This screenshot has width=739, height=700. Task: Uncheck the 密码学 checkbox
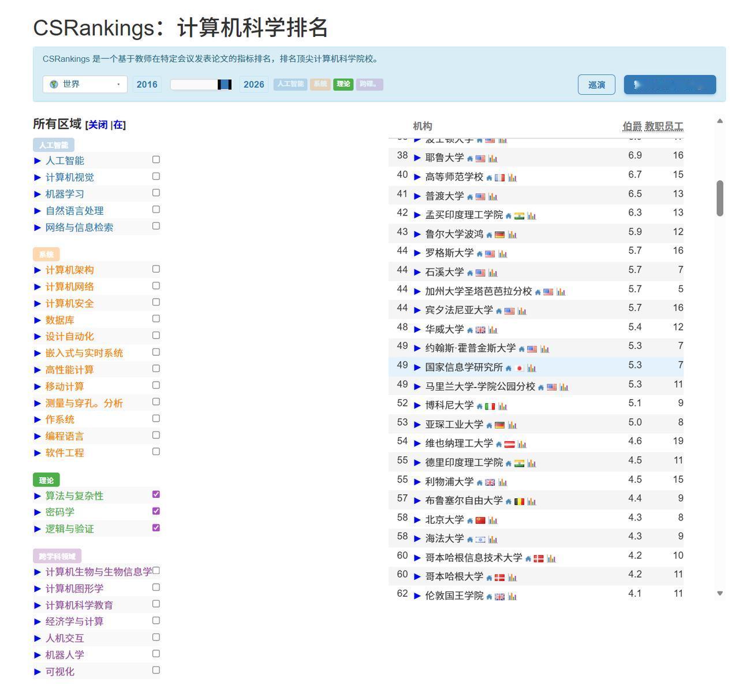(156, 511)
